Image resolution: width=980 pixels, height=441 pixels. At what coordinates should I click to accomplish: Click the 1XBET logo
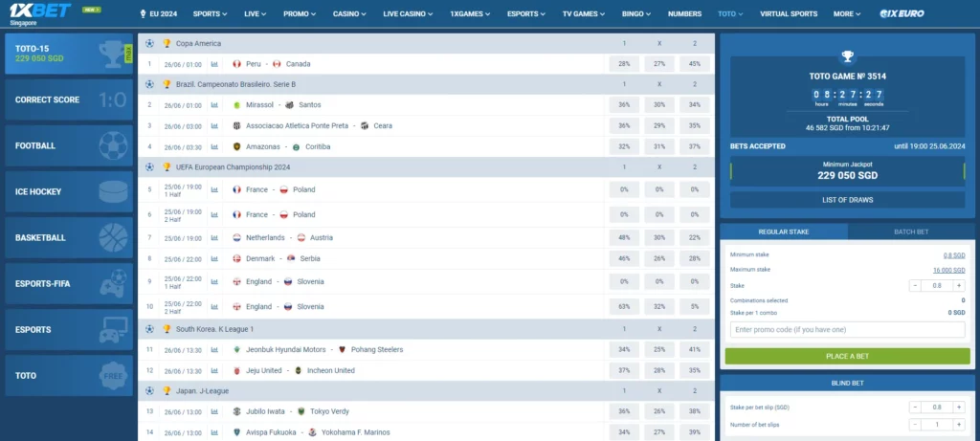click(40, 10)
